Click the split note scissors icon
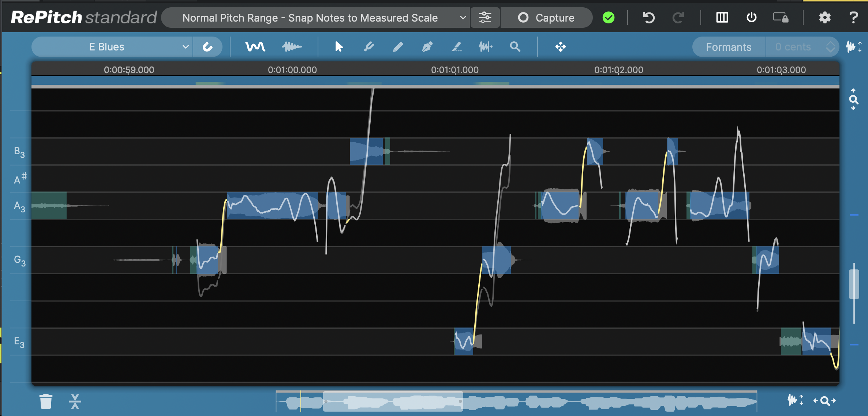This screenshot has width=868, height=416. (75, 401)
